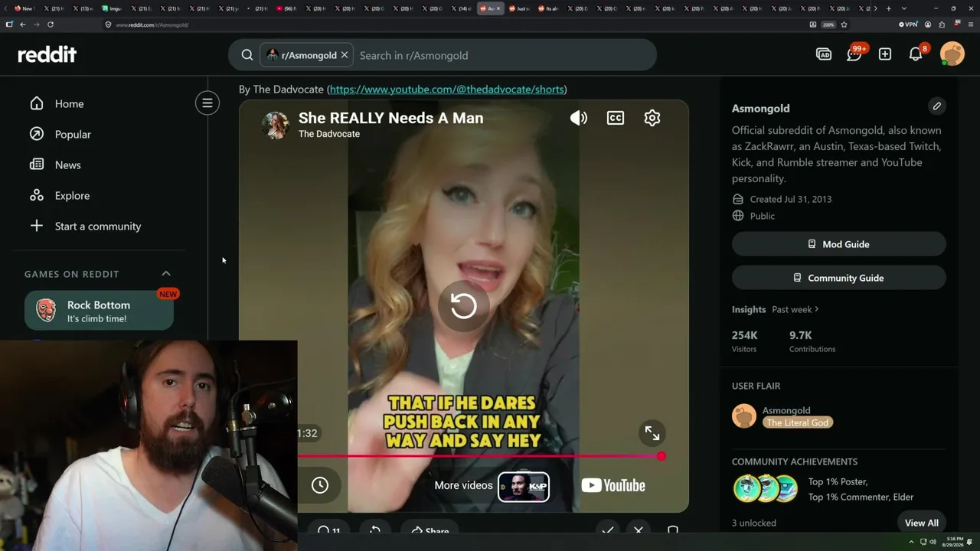Image resolution: width=980 pixels, height=551 pixels.
Task: Open the Community Guide
Action: pos(839,278)
